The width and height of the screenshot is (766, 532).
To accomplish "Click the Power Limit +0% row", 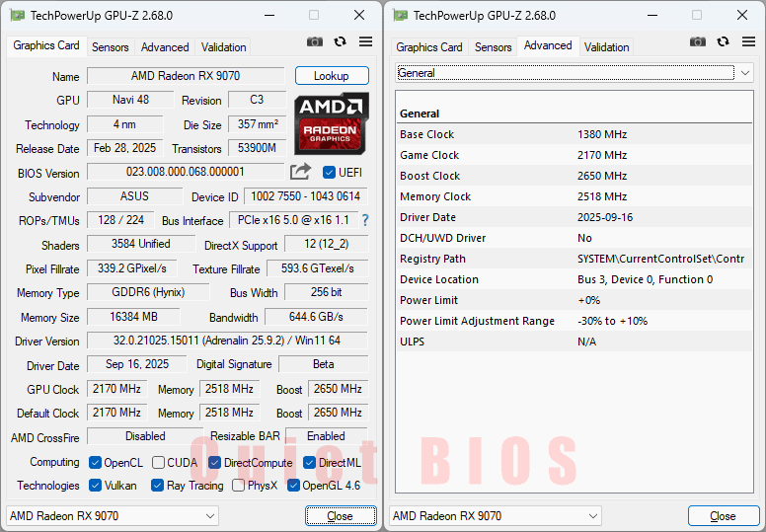I will click(574, 300).
